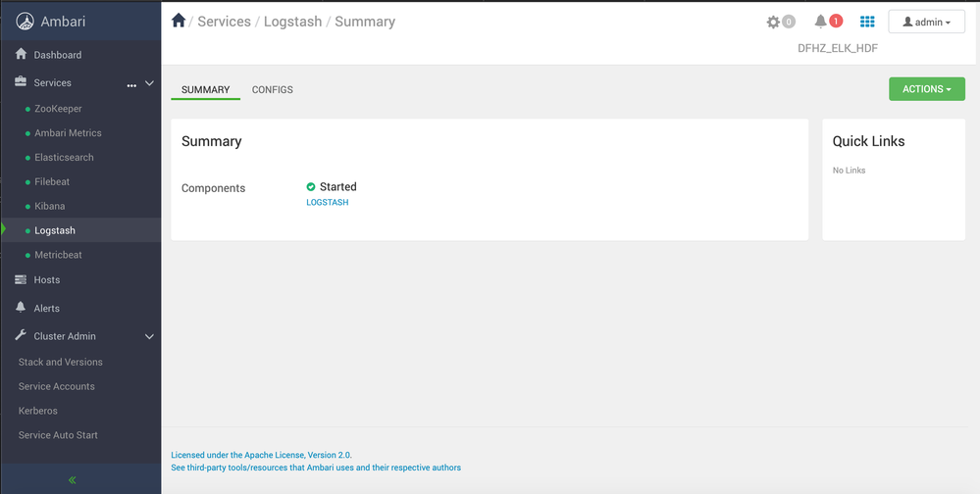Open Stack and Versions page
The width and height of the screenshot is (980, 494).
(x=61, y=363)
